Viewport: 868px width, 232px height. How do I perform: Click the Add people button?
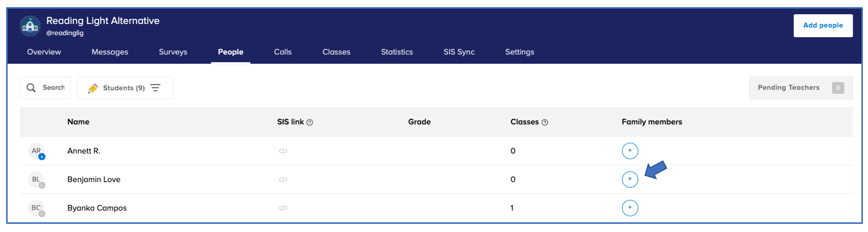tap(823, 25)
